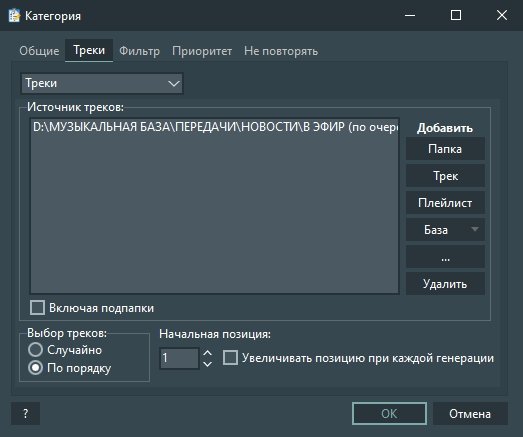
Task: Increase the Начальная позиция value with up arrow
Action: point(207,353)
